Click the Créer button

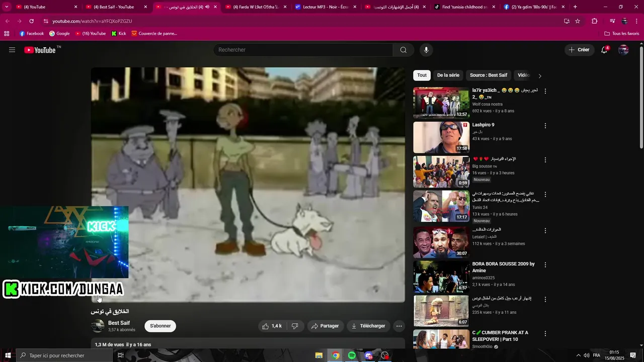tap(579, 50)
